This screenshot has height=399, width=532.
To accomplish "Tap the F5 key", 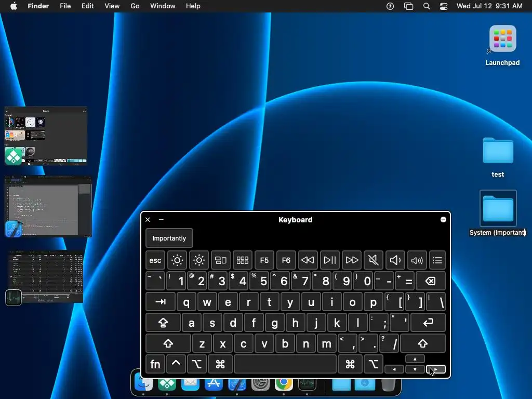I will point(264,260).
